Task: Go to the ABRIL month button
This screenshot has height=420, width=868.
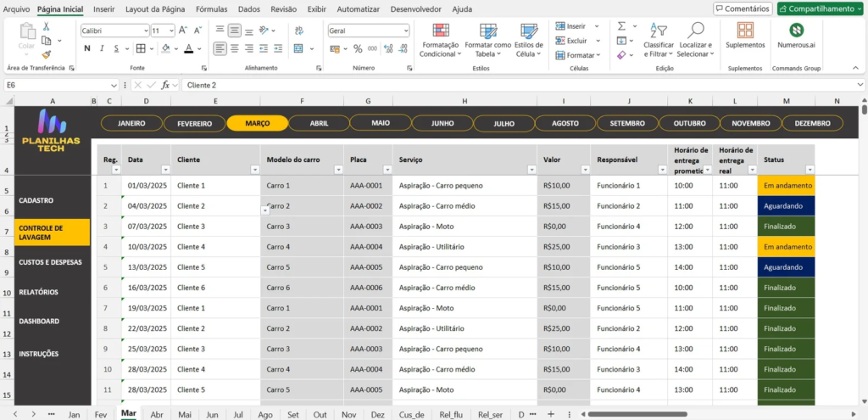Action: 319,123
